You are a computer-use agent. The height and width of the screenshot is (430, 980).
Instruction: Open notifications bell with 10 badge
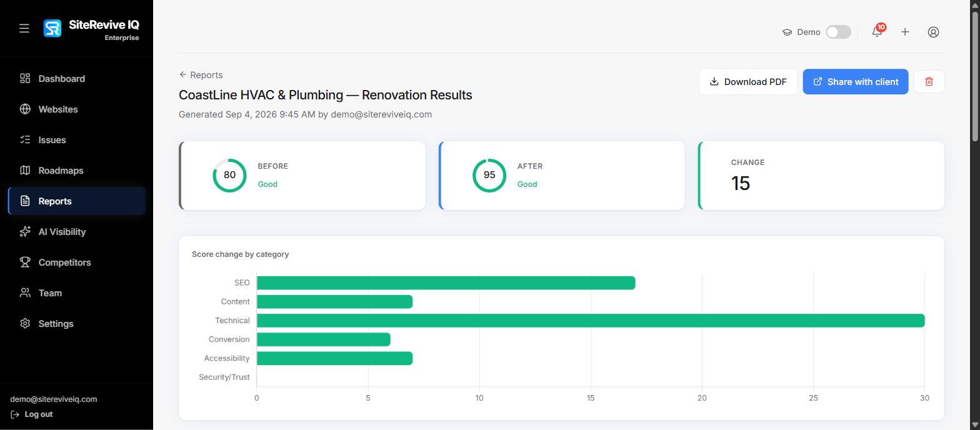coord(877,32)
